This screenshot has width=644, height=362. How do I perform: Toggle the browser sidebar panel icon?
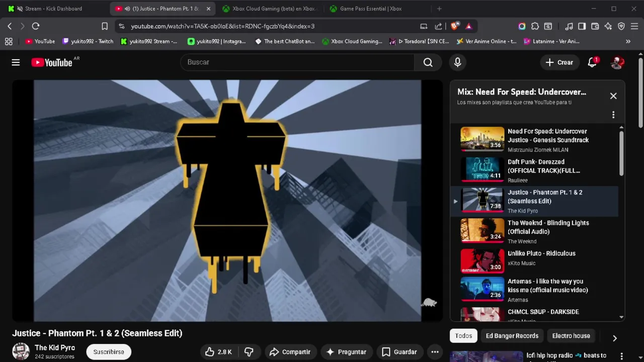point(582,26)
